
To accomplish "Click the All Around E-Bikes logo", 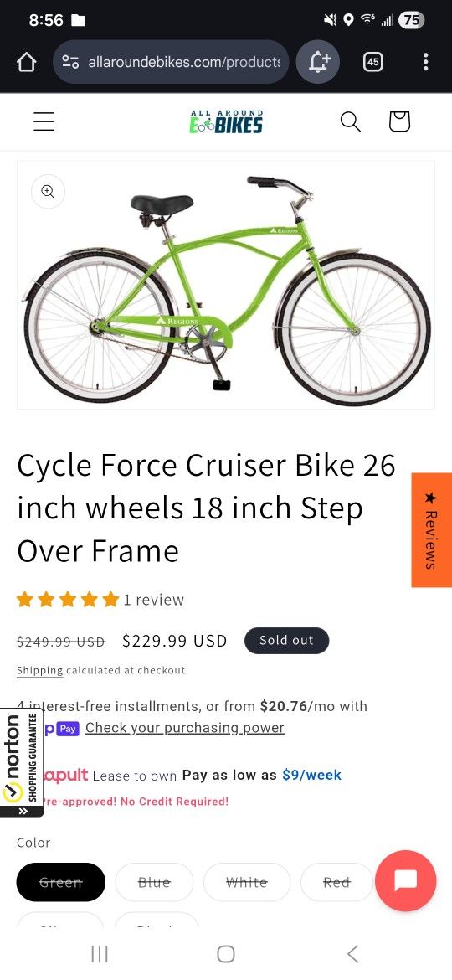I will (x=226, y=122).
